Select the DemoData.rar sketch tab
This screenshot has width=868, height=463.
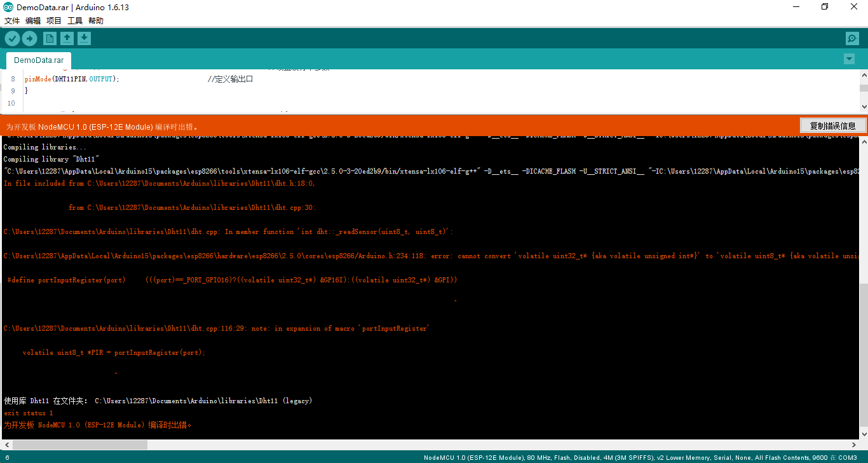(x=39, y=60)
